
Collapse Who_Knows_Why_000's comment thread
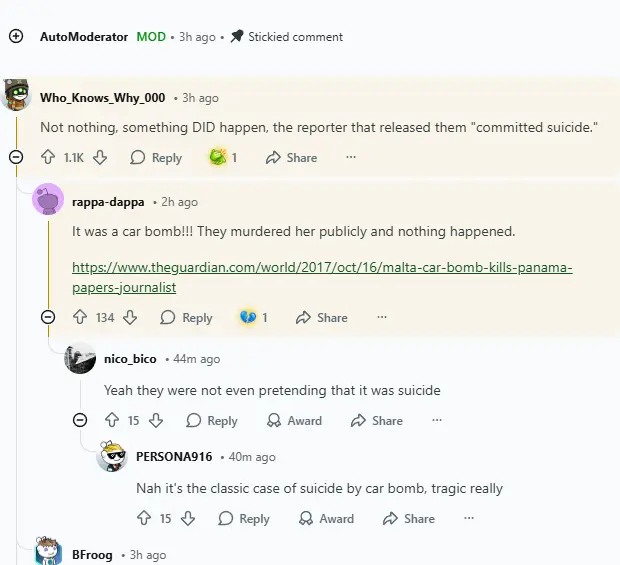(x=16, y=157)
